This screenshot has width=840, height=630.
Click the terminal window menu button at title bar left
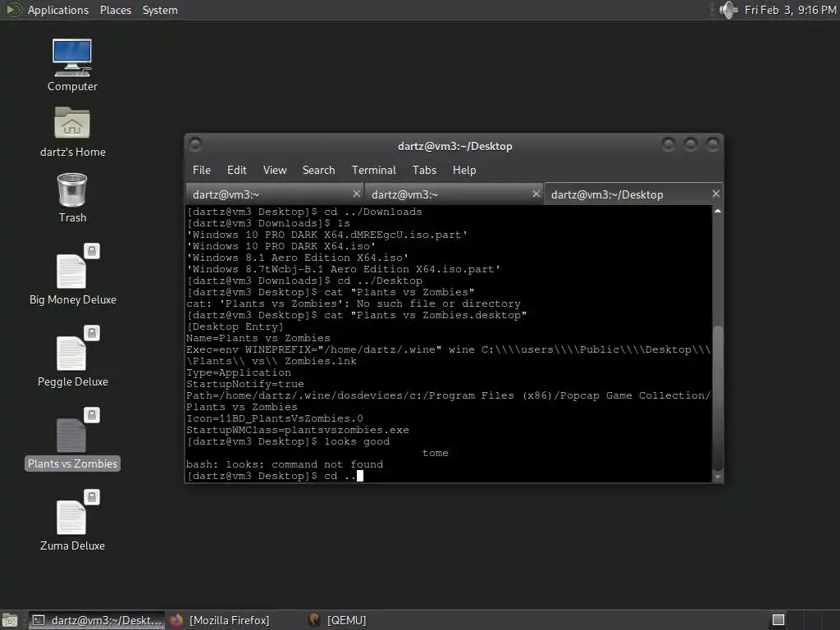(x=195, y=144)
